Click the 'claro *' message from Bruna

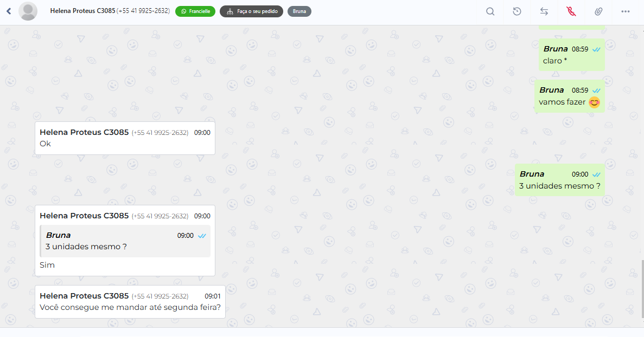571,55
